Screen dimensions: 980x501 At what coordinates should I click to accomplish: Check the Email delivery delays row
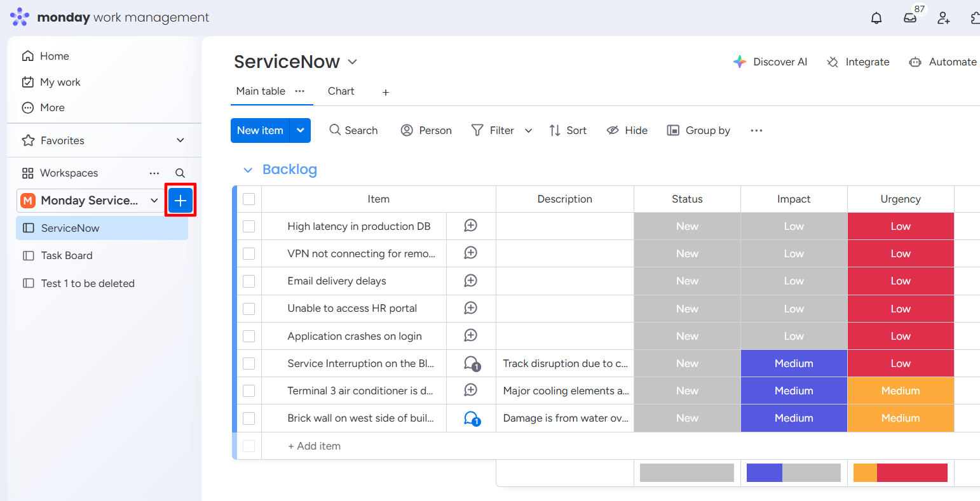(x=249, y=281)
